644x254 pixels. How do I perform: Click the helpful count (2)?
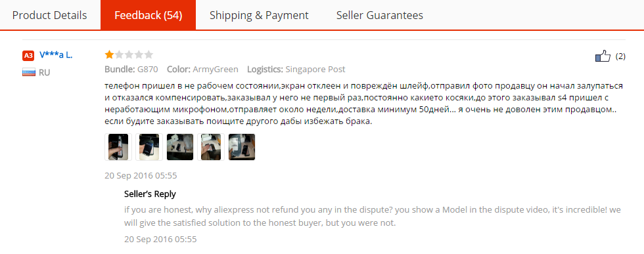tap(620, 56)
